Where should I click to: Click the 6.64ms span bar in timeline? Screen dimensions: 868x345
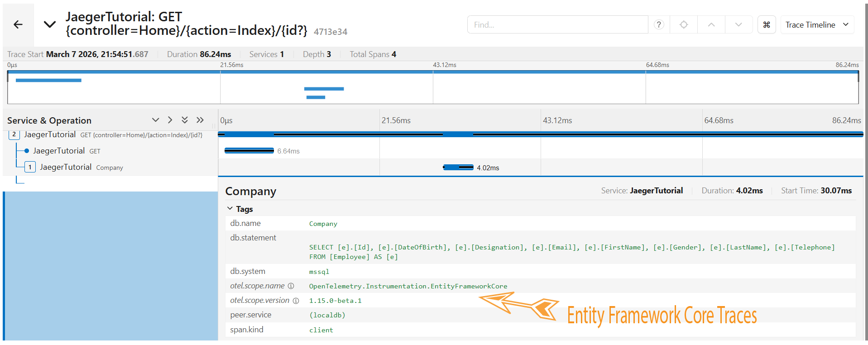249,151
